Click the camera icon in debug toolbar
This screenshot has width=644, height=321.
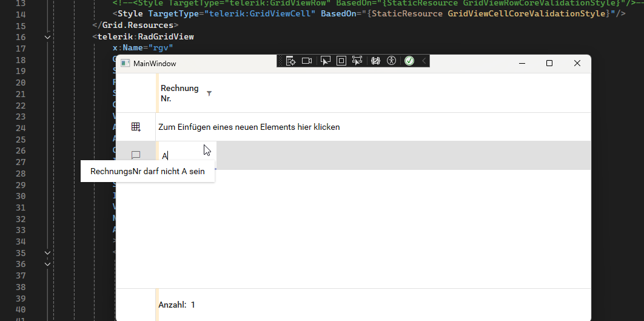[307, 61]
